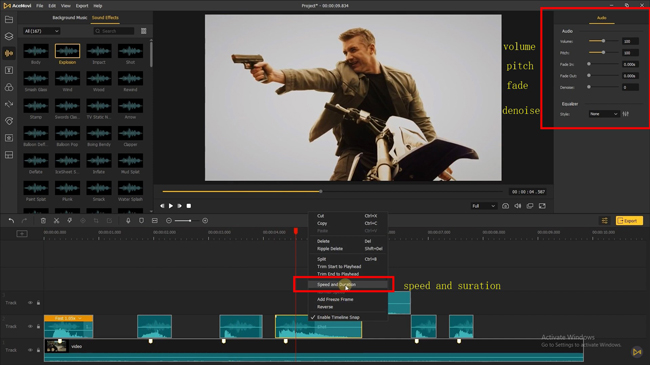Stop the preview playback
This screenshot has width=650, height=365.
[189, 206]
